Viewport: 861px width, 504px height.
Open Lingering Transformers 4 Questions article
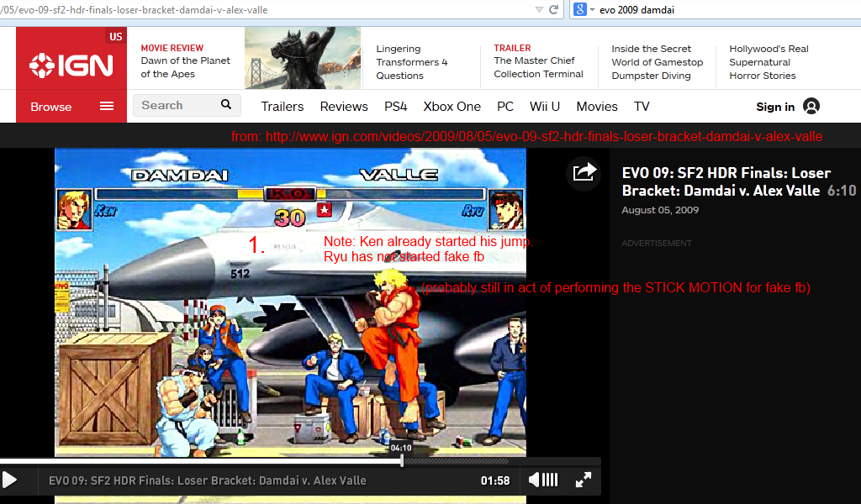click(x=412, y=62)
